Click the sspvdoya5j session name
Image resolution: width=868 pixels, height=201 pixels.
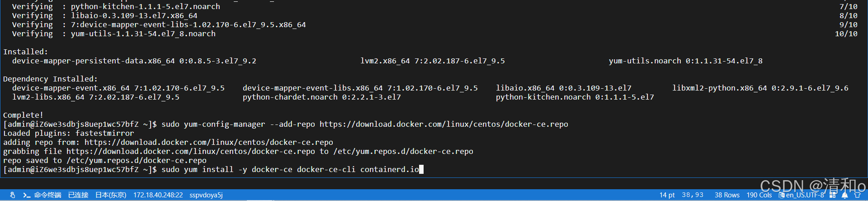coord(206,195)
